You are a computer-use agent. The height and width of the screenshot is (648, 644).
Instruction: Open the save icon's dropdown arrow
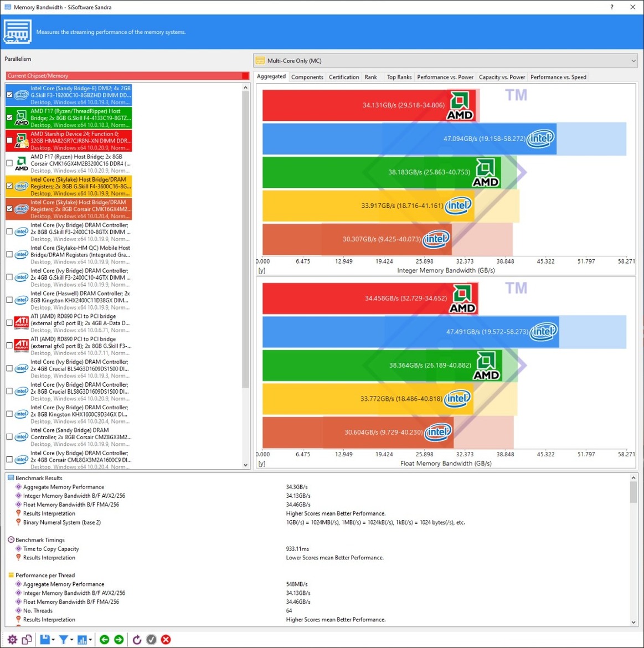(53, 640)
